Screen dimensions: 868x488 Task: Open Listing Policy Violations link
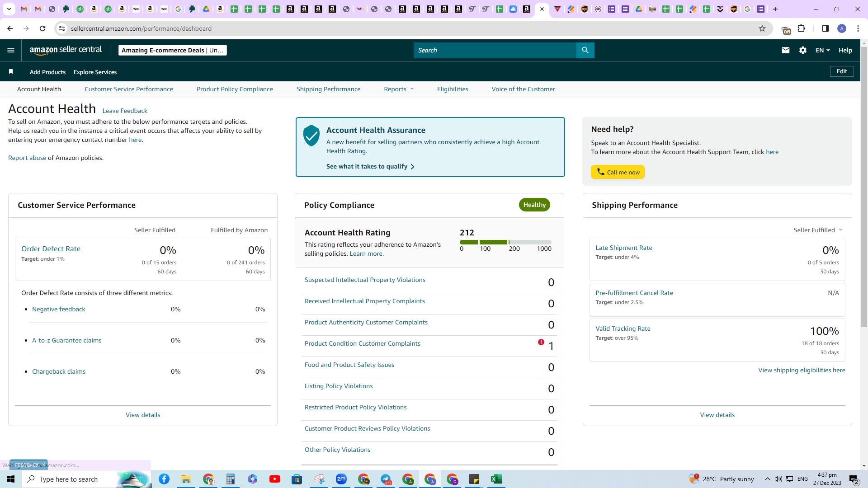pyautogui.click(x=339, y=386)
